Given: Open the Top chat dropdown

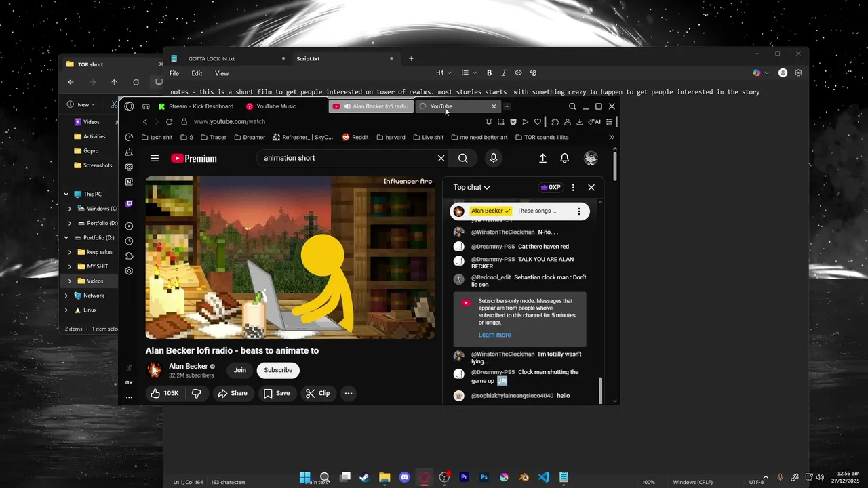Looking at the screenshot, I should click(x=472, y=188).
